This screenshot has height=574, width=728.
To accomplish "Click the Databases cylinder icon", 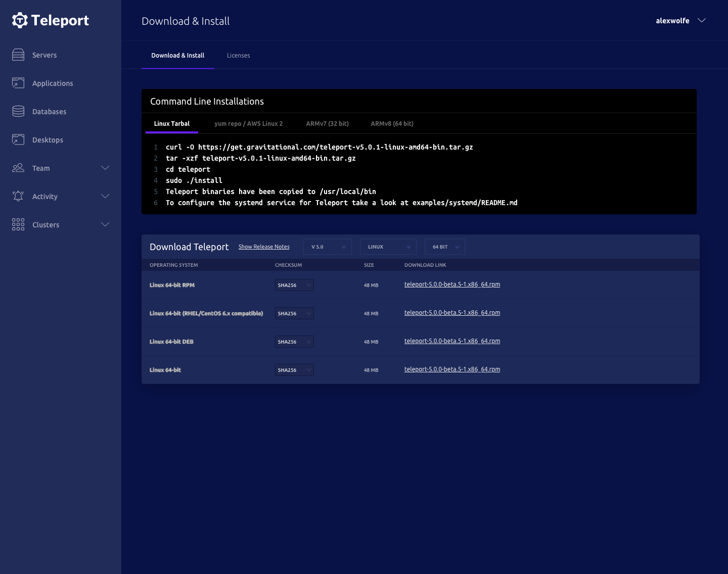I will (x=18, y=111).
